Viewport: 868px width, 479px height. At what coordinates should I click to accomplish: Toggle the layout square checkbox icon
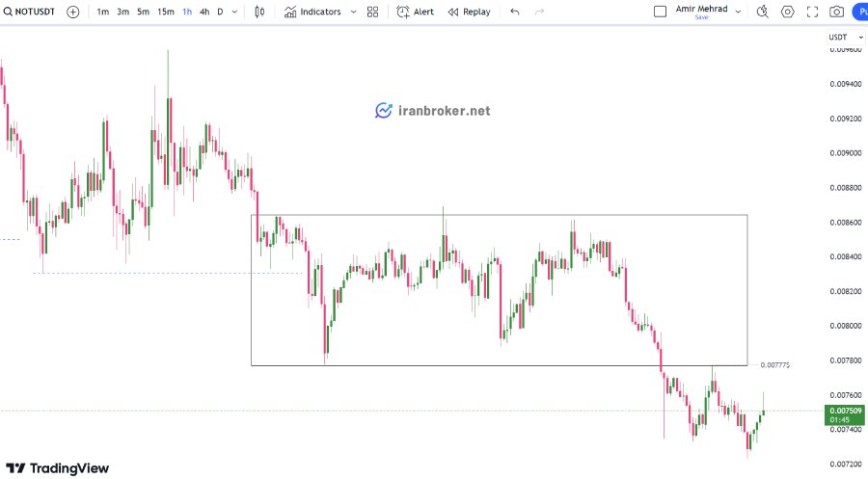click(x=660, y=12)
